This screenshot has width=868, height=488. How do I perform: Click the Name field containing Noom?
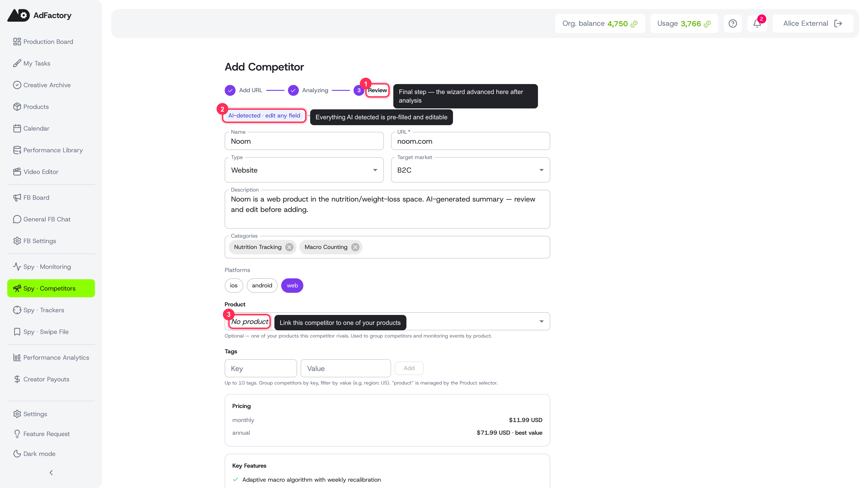pyautogui.click(x=304, y=141)
